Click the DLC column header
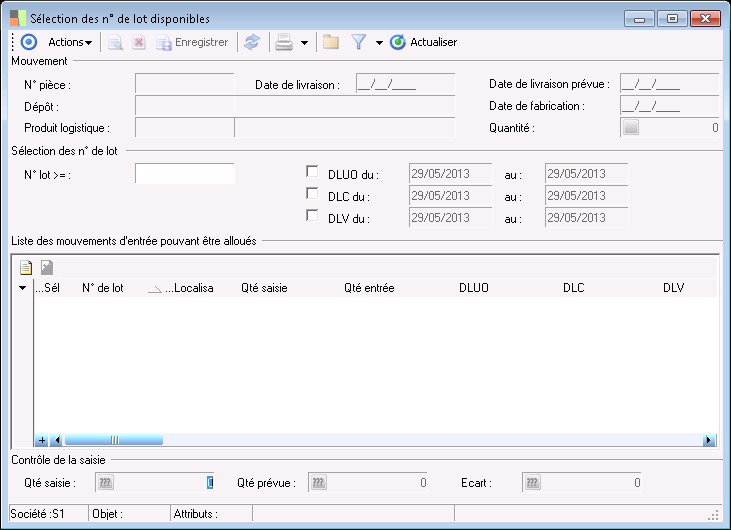The image size is (731, 530). 573,288
